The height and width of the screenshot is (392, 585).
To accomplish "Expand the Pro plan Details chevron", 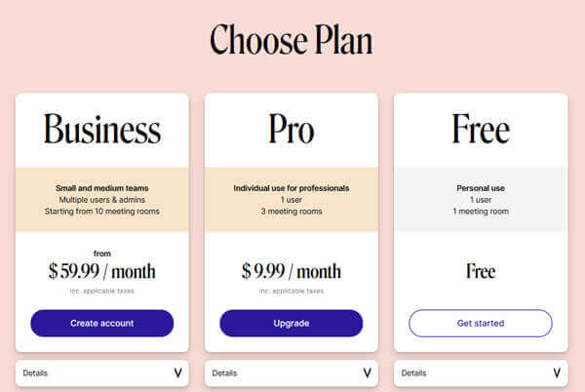I will pos(367,372).
